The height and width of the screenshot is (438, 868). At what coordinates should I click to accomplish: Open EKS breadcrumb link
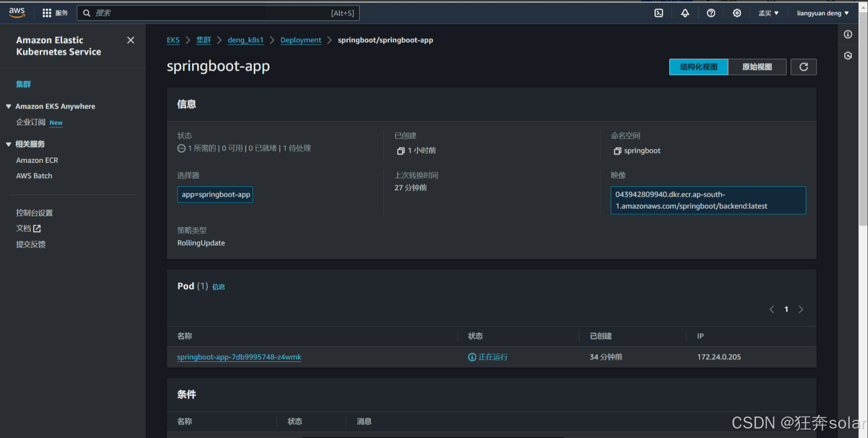(x=173, y=40)
